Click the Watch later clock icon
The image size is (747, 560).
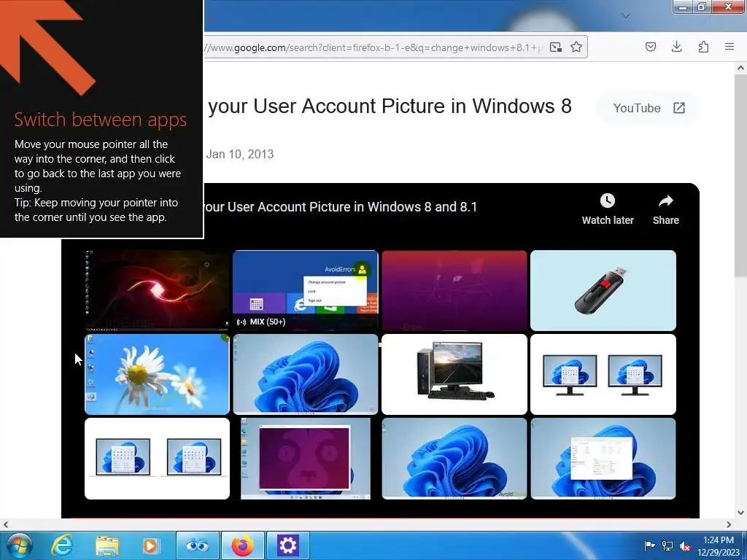(x=608, y=201)
